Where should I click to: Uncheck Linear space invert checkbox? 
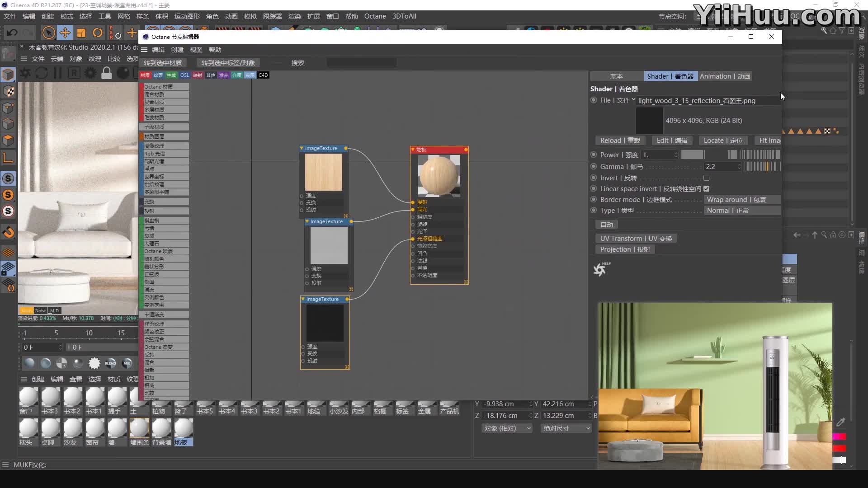(706, 189)
